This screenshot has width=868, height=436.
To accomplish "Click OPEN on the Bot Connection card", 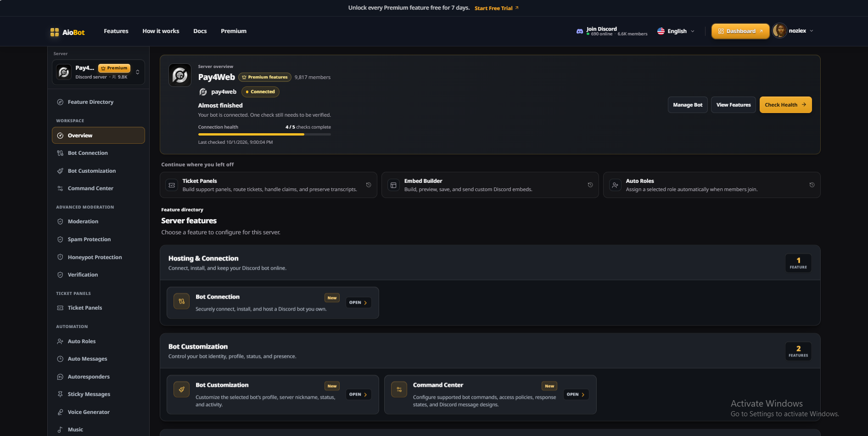I will [x=358, y=303].
